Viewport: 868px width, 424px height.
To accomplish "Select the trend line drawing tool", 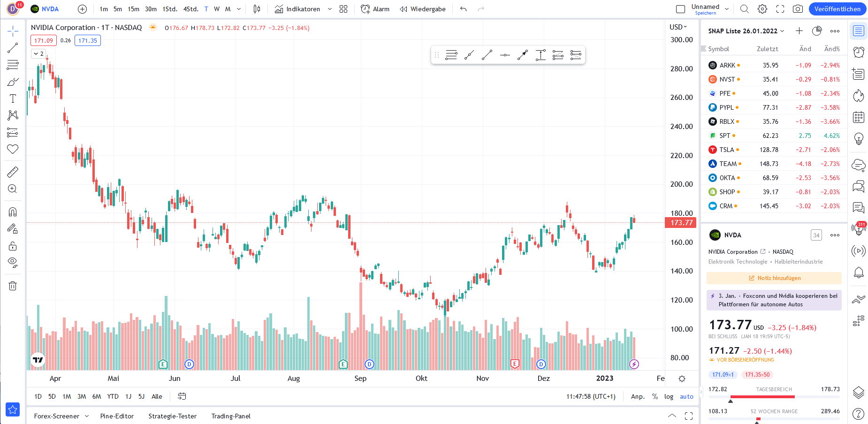I will tap(13, 48).
